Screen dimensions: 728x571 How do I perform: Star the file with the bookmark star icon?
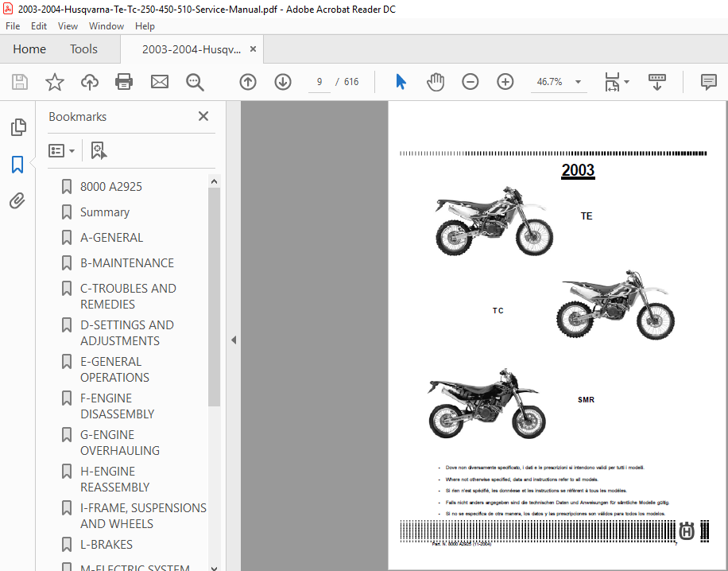click(x=55, y=82)
